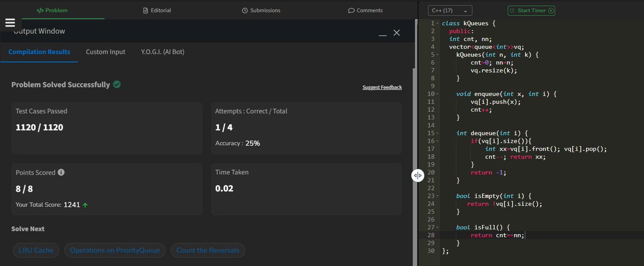
Task: Collapse the dequeue fold at line 15
Action: point(438,133)
